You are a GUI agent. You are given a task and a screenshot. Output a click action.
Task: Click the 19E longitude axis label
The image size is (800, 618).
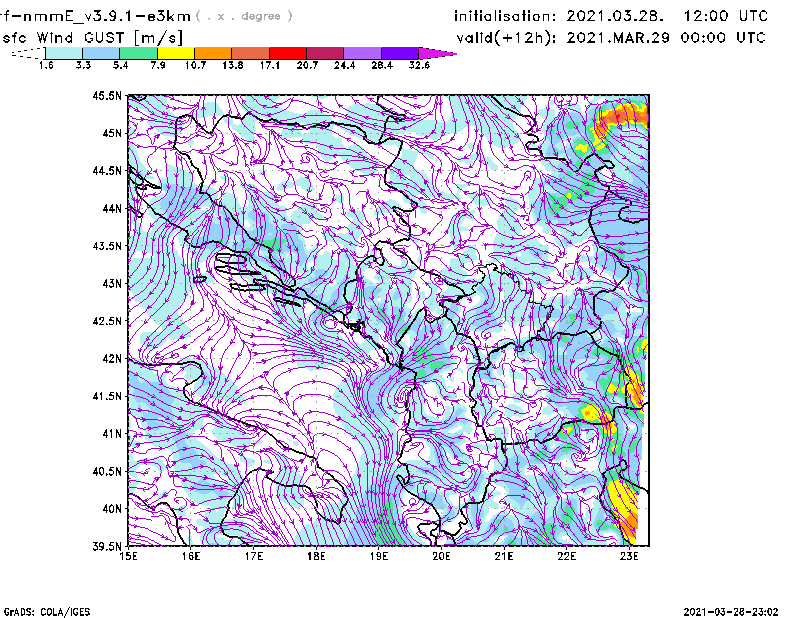[379, 555]
